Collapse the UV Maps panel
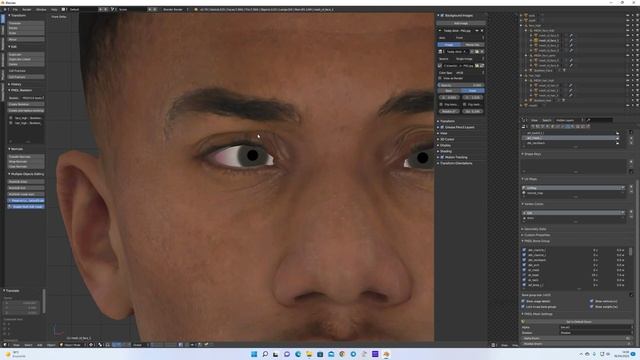Screen dimensions: 640x360 click(530, 179)
